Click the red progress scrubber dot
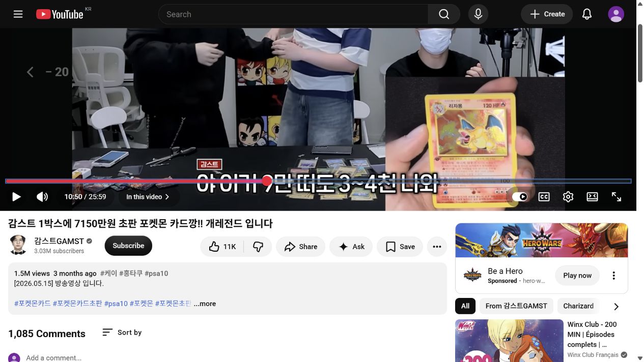644x362 pixels. click(267, 181)
